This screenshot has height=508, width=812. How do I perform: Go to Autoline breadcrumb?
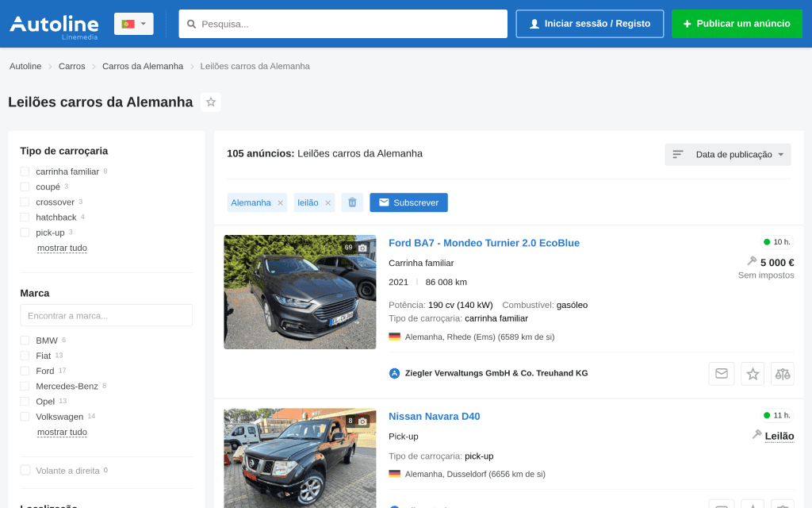tap(25, 67)
